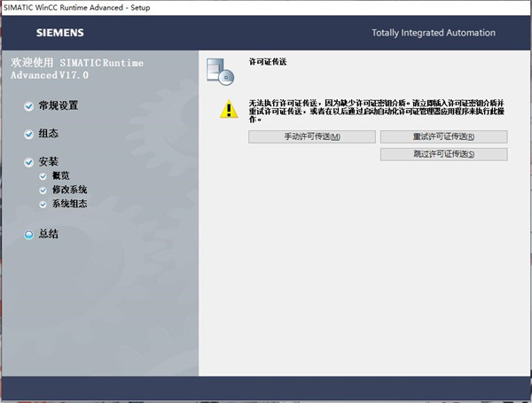Click the checkmark icon beside 常规设置
Image resolution: width=532 pixels, height=403 pixels.
coord(29,106)
